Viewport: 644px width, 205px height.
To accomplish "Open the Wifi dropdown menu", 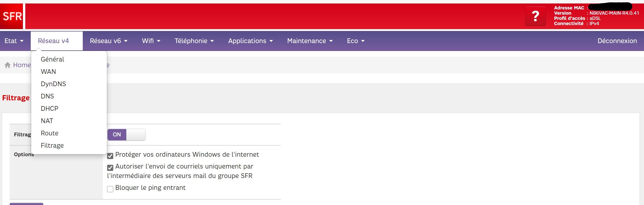I will 151,41.
